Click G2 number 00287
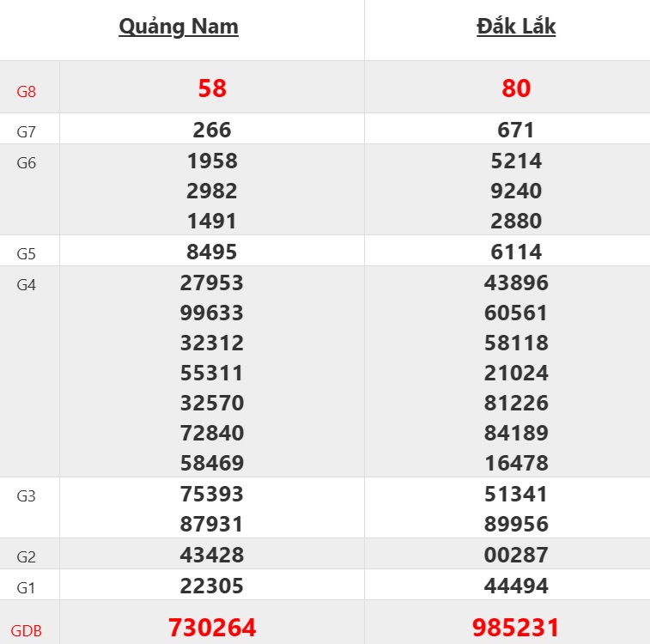 coord(516,555)
